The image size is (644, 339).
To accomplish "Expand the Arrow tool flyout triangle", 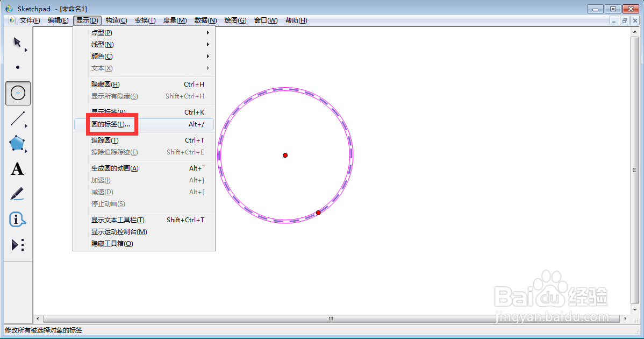I will [x=26, y=50].
